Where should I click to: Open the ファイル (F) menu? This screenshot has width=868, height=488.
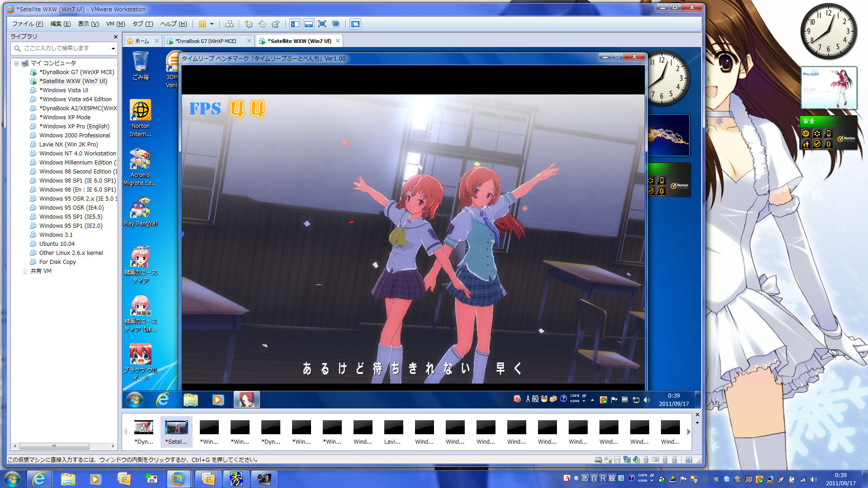pos(28,24)
